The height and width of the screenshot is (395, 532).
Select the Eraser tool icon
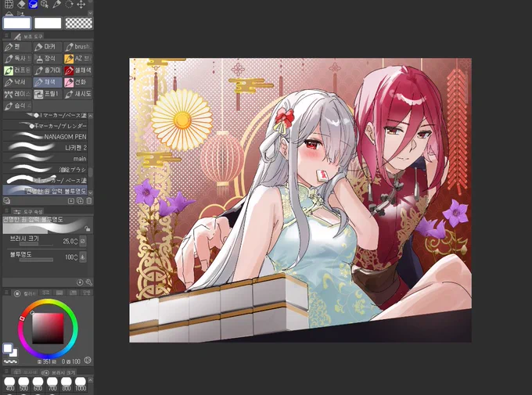point(21,4)
